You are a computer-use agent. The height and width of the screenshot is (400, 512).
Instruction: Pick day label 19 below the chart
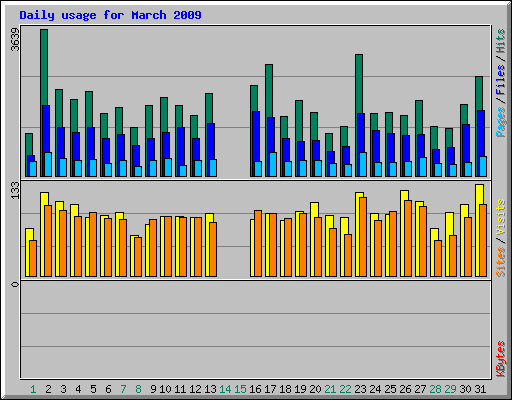coord(300,389)
